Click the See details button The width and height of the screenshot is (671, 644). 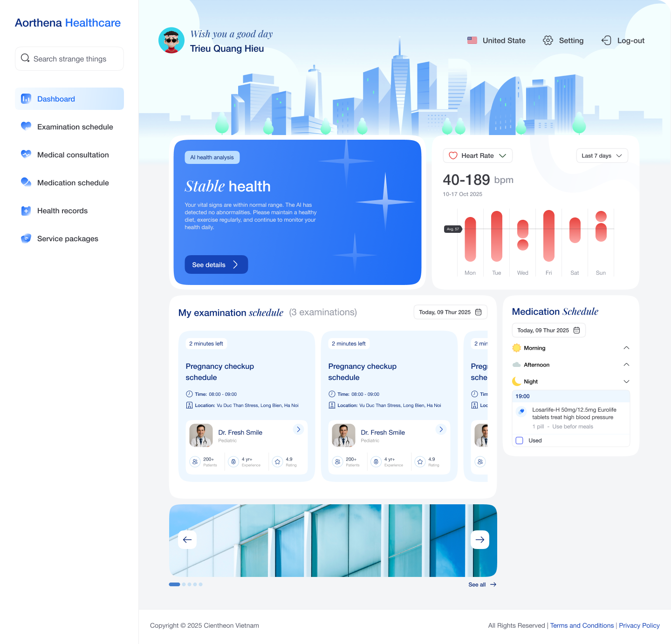point(216,264)
